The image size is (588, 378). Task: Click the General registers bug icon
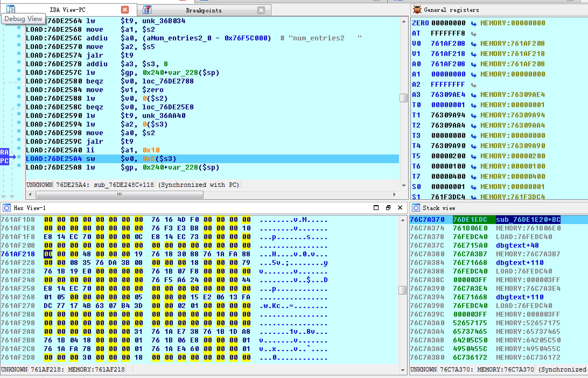tap(417, 10)
